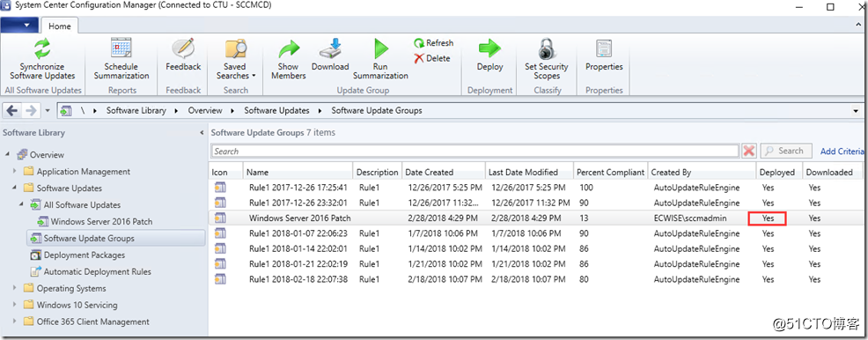Click the Refresh button
This screenshot has height=340, width=868.
433,43
